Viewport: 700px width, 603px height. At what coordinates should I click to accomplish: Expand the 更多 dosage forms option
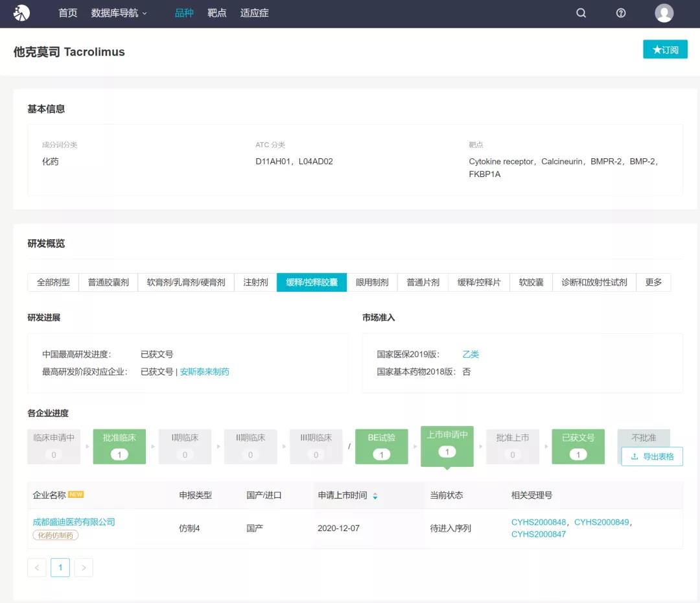[653, 283]
